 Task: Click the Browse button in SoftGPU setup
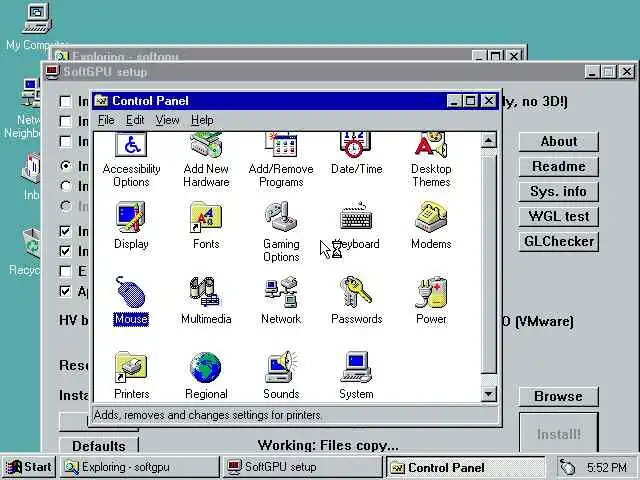click(558, 396)
